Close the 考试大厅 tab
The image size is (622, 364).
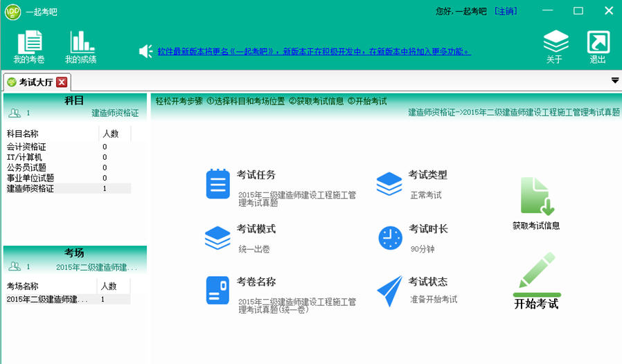tap(62, 82)
